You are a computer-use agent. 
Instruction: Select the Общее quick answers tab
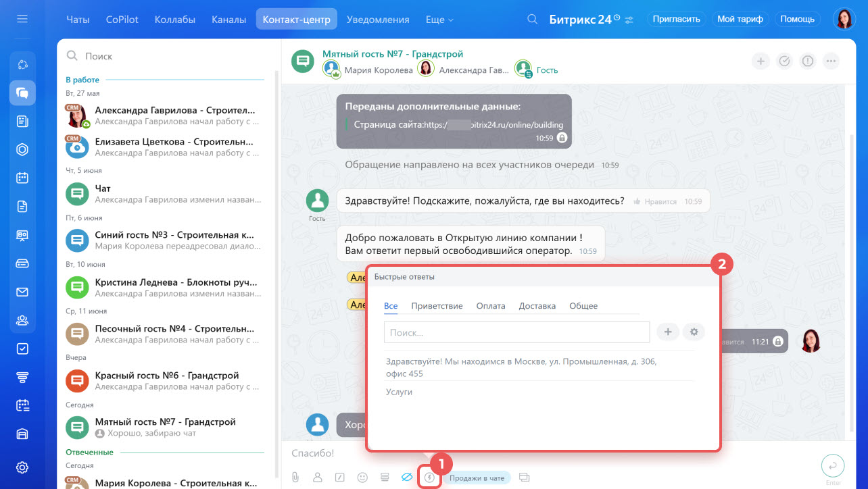[583, 306]
